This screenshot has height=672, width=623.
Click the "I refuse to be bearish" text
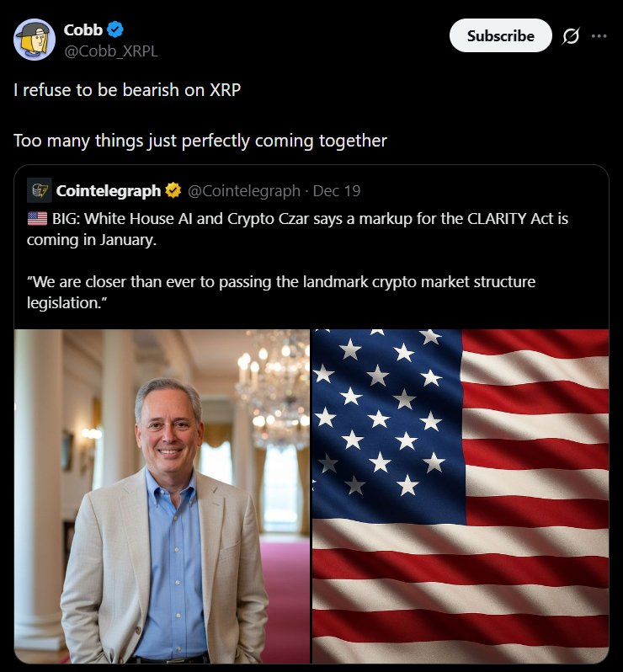[127, 89]
